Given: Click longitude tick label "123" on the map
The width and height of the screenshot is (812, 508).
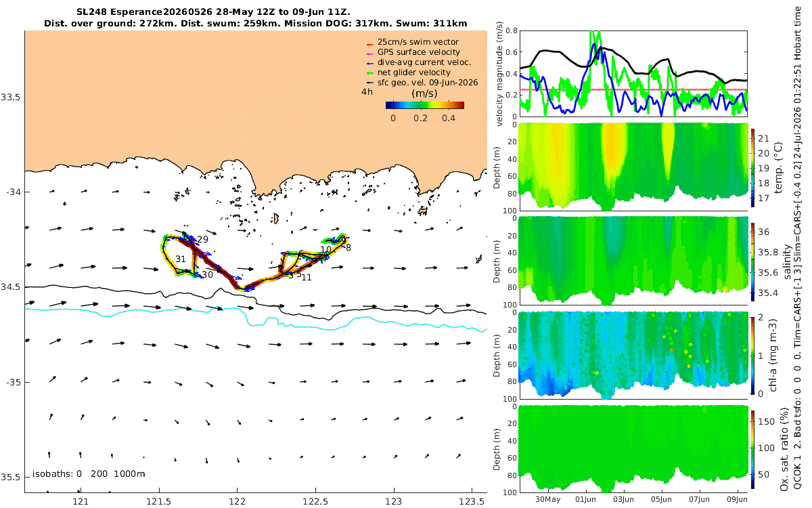Looking at the screenshot, I should point(394,501).
